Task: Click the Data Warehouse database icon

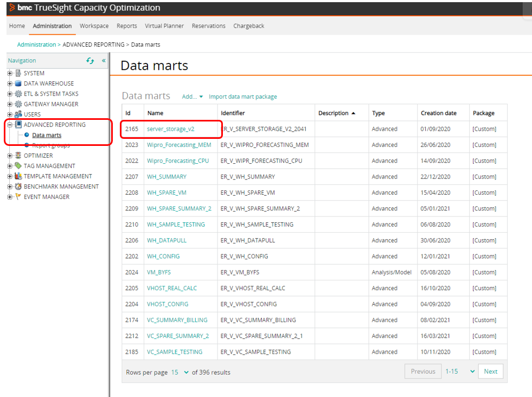Action: 18,84
